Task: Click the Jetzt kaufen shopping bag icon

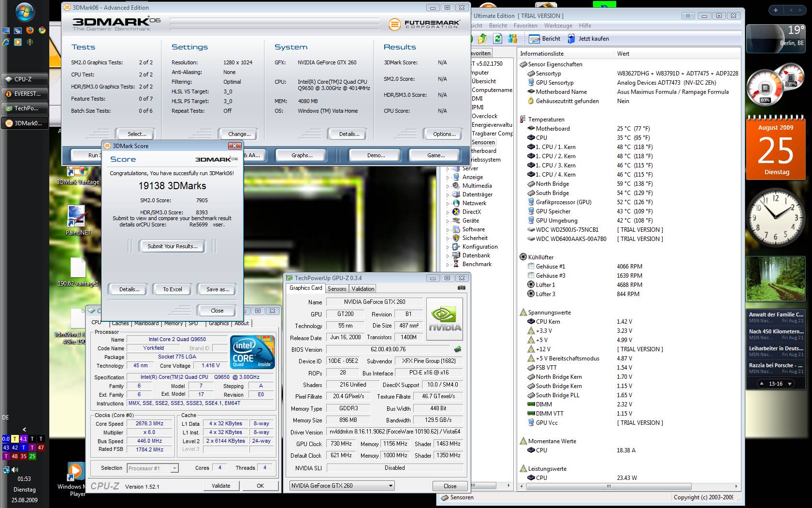Action: 571,39
